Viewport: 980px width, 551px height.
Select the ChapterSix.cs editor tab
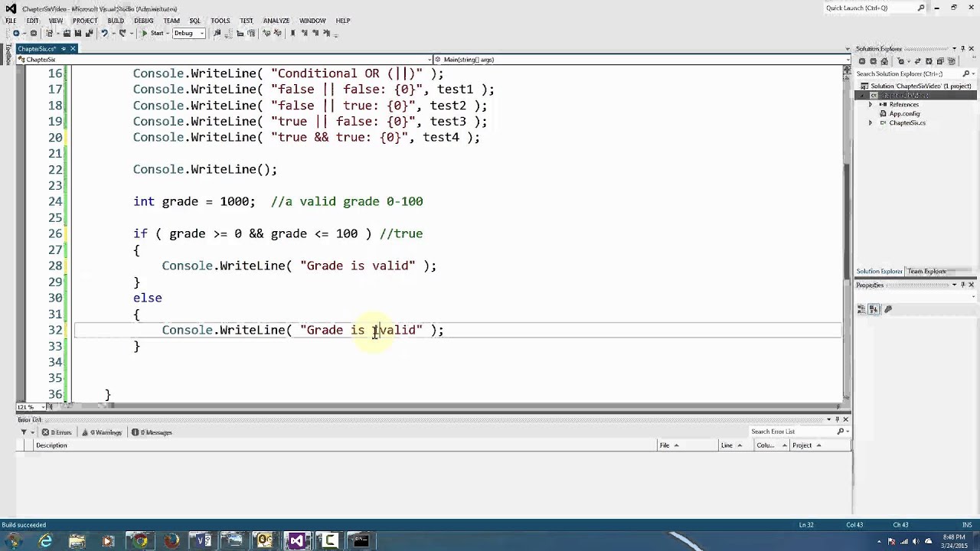(37, 49)
